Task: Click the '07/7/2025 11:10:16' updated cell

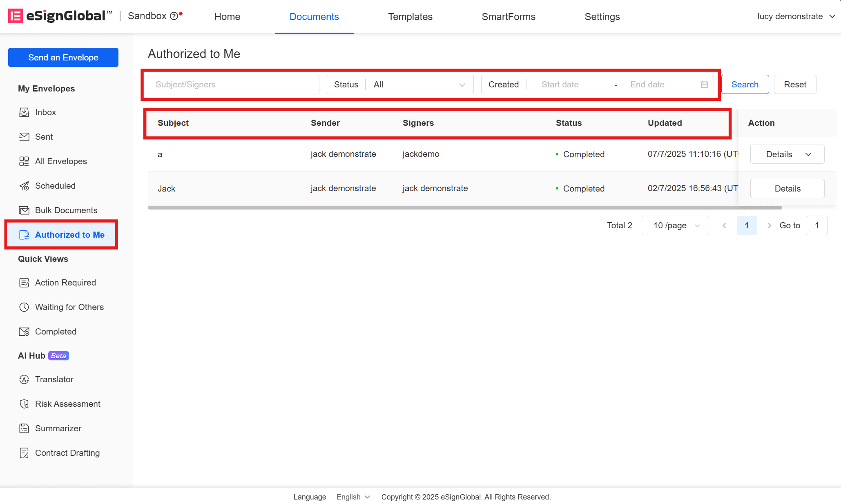Action: [x=693, y=154]
